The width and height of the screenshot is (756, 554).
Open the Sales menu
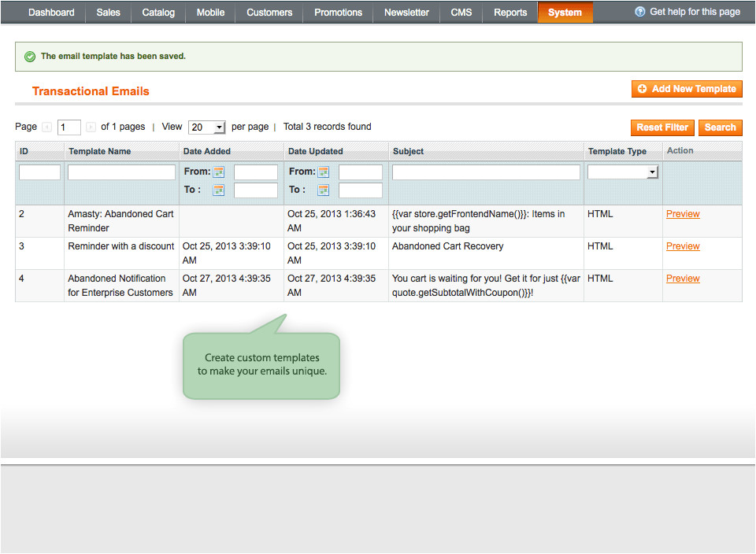point(108,13)
